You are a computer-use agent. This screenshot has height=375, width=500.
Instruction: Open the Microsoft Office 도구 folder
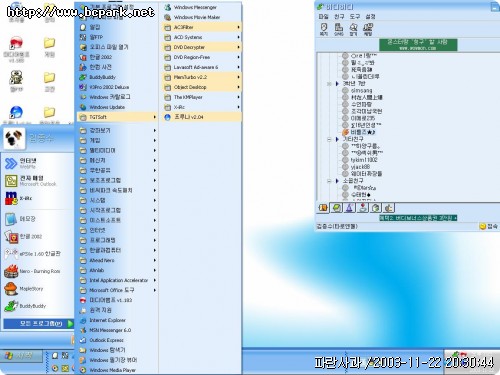(117, 290)
